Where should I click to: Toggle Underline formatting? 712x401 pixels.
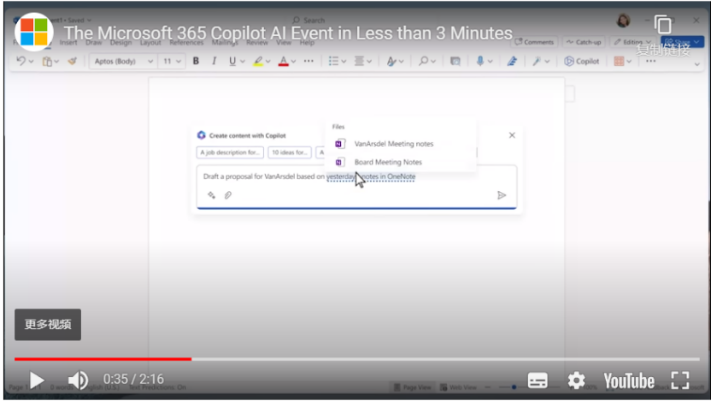tap(232, 61)
